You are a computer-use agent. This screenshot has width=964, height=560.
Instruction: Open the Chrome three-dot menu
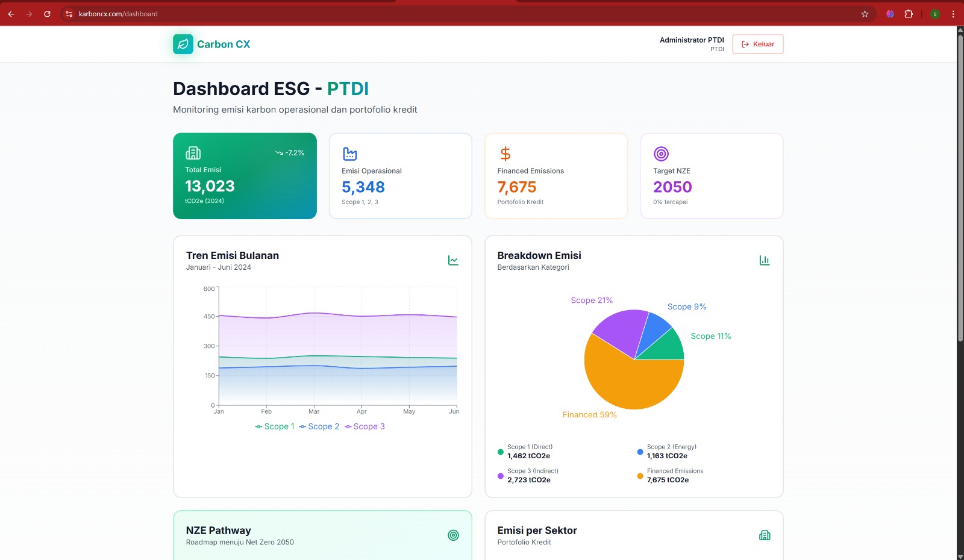click(x=953, y=13)
